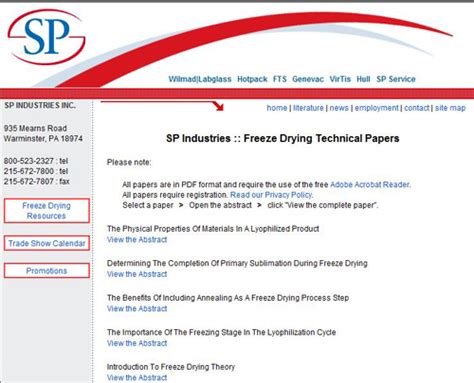Follow the Adobe Acrobat Reader link
The image size is (474, 383).
(x=370, y=185)
